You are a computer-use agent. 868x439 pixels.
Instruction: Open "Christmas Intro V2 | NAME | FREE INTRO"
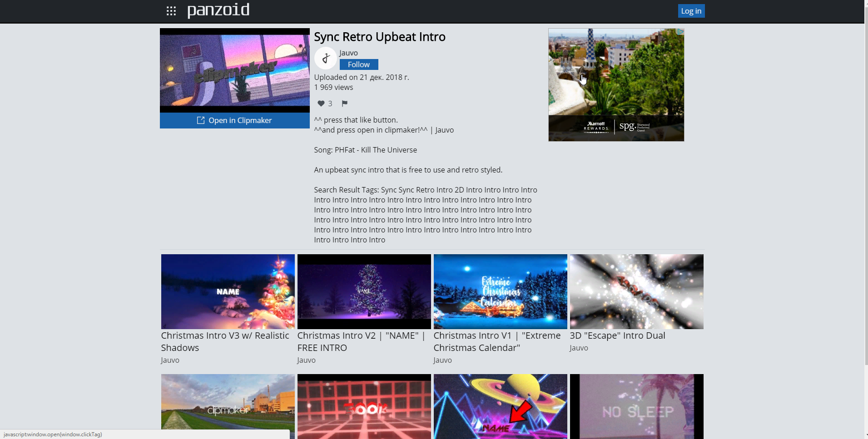coord(363,291)
